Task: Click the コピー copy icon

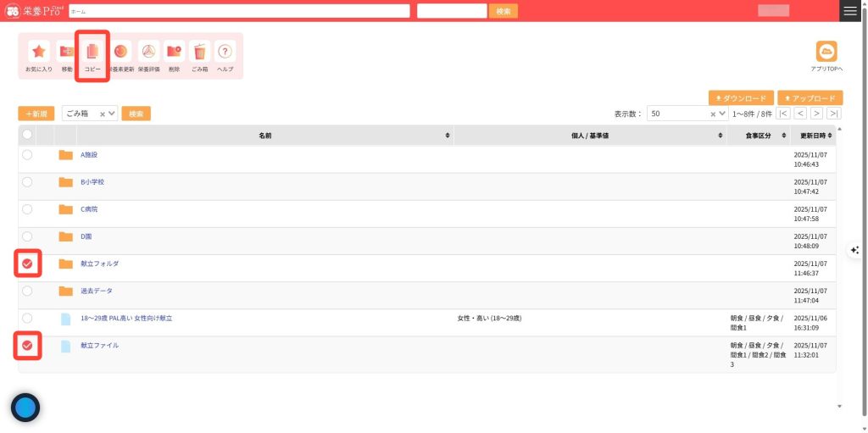Action: click(x=92, y=52)
